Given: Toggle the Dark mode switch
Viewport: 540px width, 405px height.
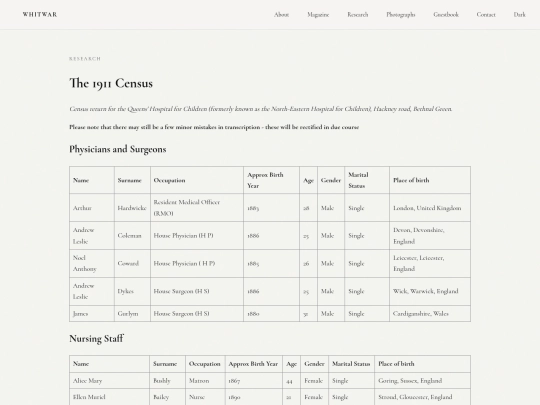Looking at the screenshot, I should tap(519, 14).
